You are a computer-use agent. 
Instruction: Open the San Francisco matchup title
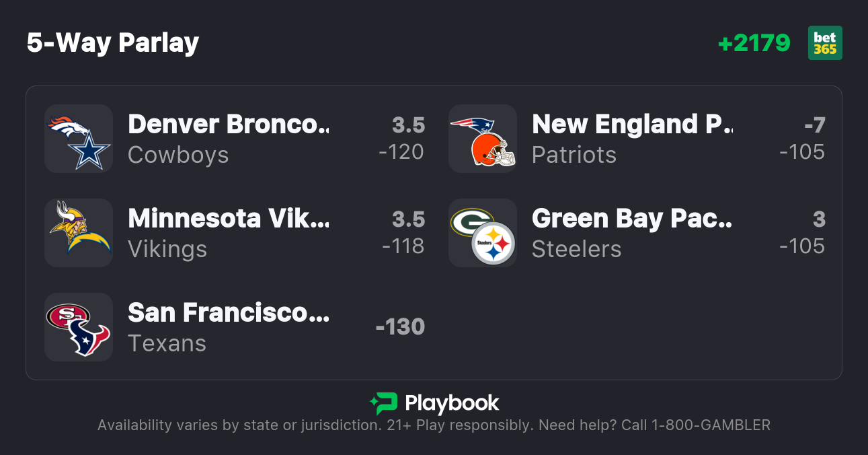[x=229, y=313]
